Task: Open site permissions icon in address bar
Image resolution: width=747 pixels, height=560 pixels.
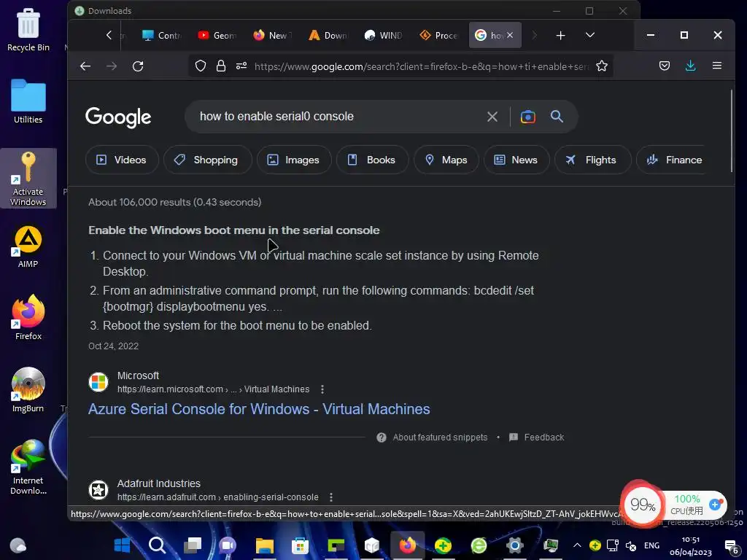Action: point(241,66)
